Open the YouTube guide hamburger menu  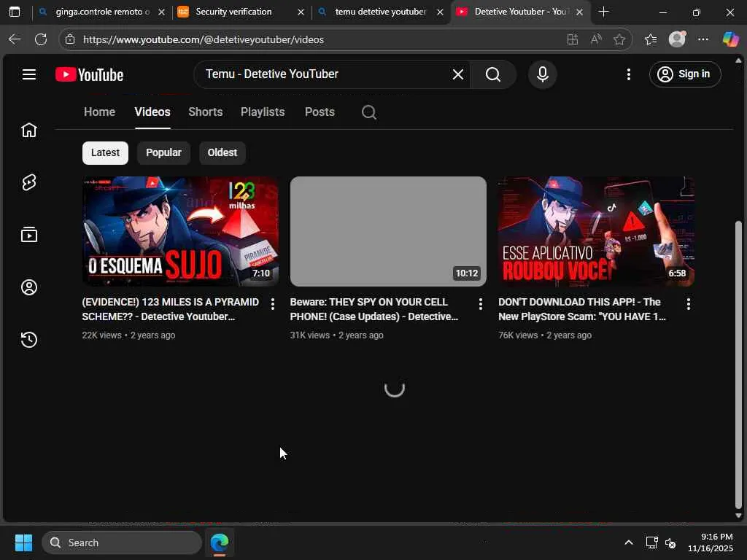(29, 74)
